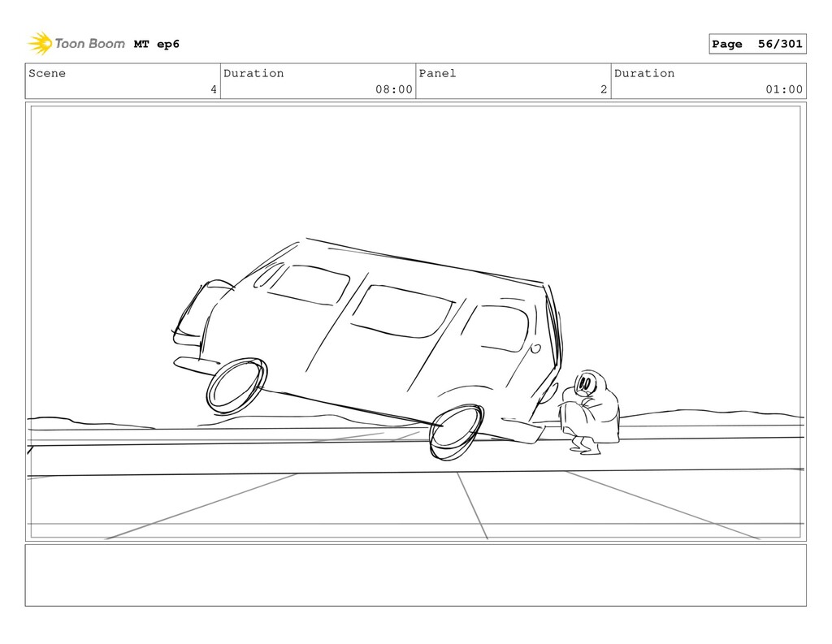Click the Toon Boom logo
This screenshot has width=832, height=644.
pyautogui.click(x=76, y=44)
